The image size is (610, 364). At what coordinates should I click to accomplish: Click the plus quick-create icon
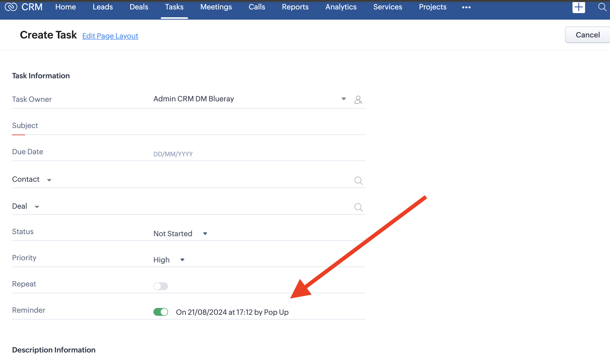(579, 7)
